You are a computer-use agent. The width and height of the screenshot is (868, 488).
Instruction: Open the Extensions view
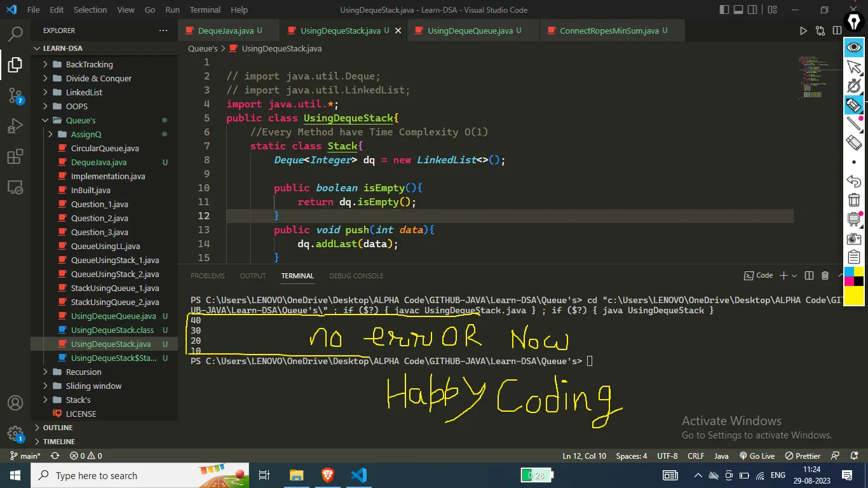(15, 157)
